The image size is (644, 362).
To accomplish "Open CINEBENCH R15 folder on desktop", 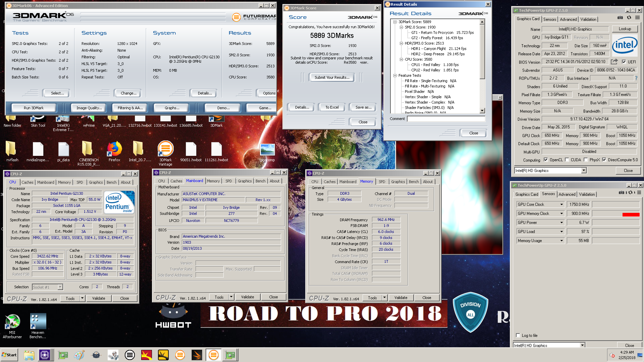I will tap(89, 153).
